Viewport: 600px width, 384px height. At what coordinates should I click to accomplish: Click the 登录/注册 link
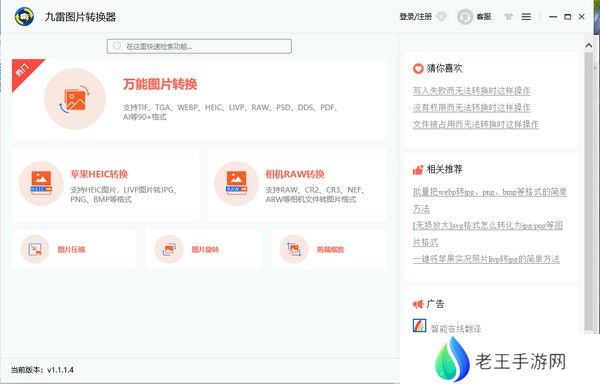[416, 16]
